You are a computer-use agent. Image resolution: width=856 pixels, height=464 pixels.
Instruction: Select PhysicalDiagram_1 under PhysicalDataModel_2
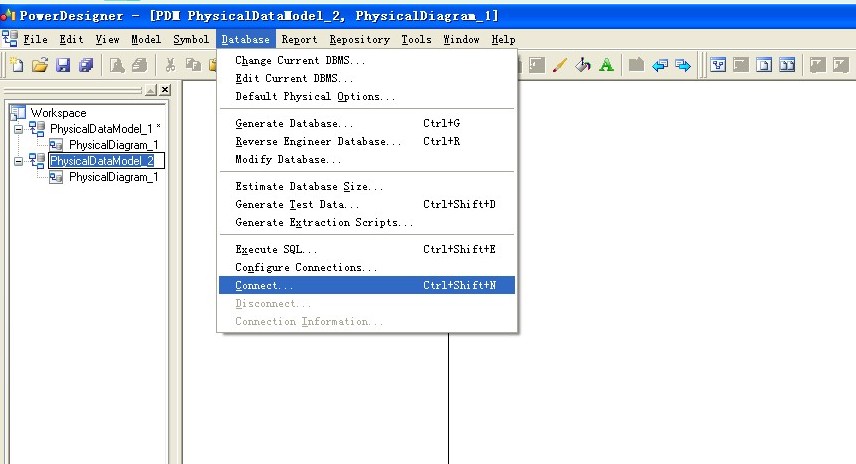(114, 177)
